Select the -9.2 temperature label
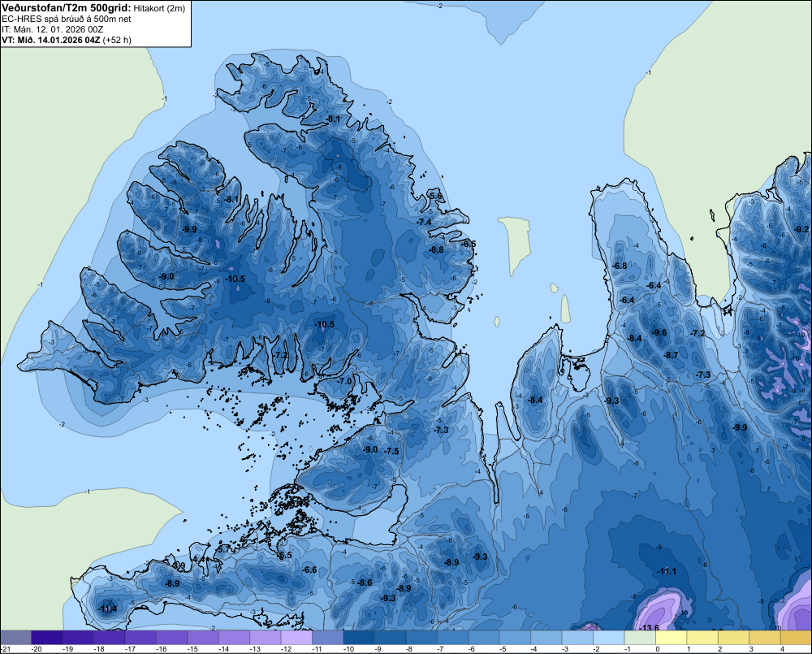The height and width of the screenshot is (654, 812). coord(801,229)
